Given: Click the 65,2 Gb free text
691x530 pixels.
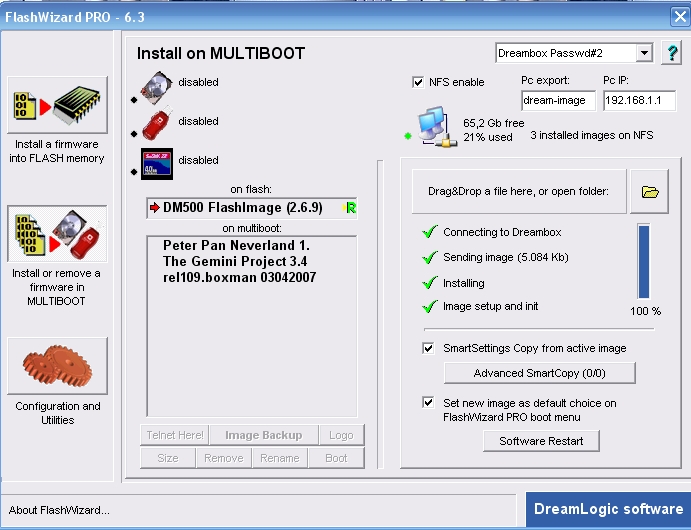Looking at the screenshot, I should [x=494, y=123].
